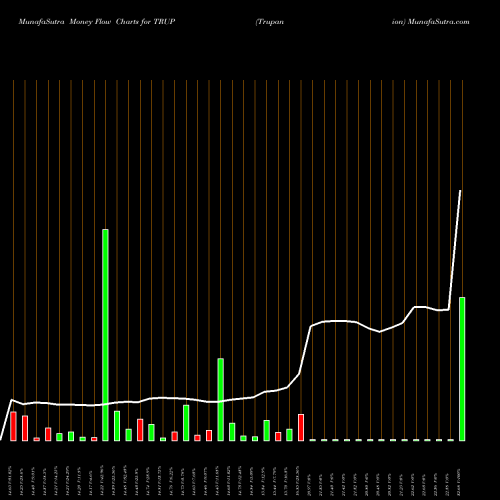500x500 pixels.
Task: Click the tallest green money flow bar
Action: point(105,335)
